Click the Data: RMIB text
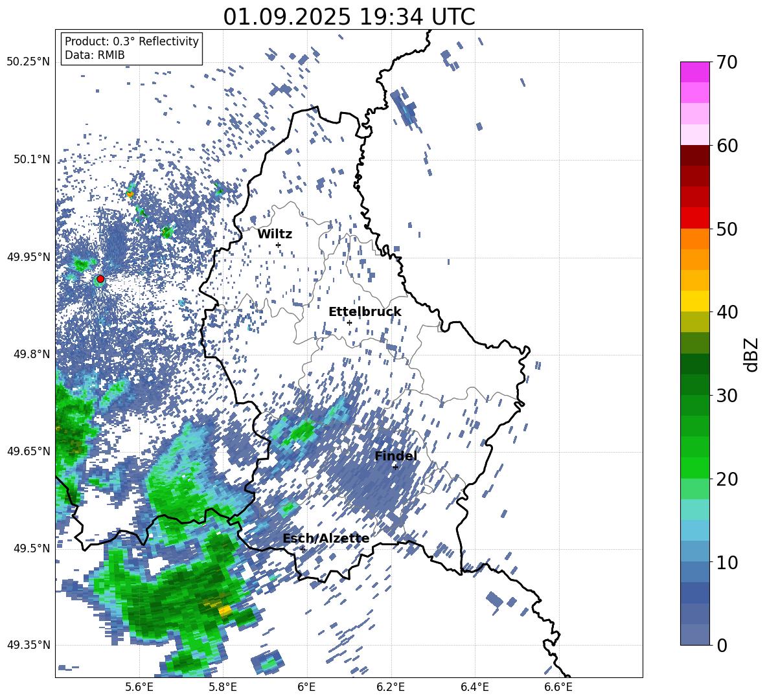Viewport: 767px width, 700px height. [x=95, y=55]
